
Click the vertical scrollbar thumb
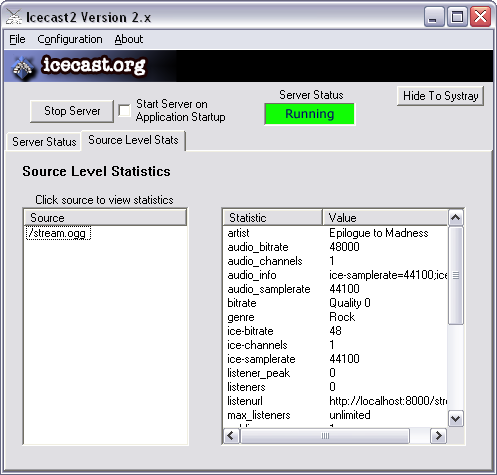tap(456, 276)
